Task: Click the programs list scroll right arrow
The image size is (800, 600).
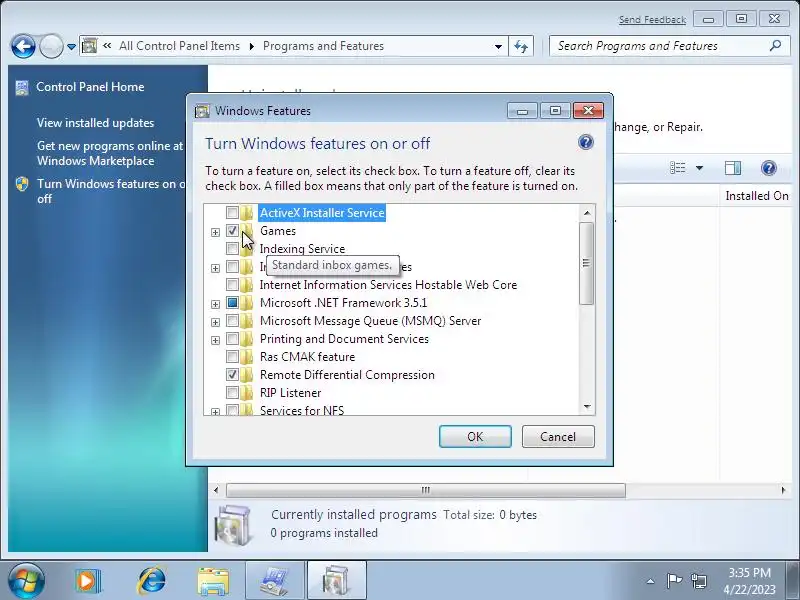Action: coord(784,490)
